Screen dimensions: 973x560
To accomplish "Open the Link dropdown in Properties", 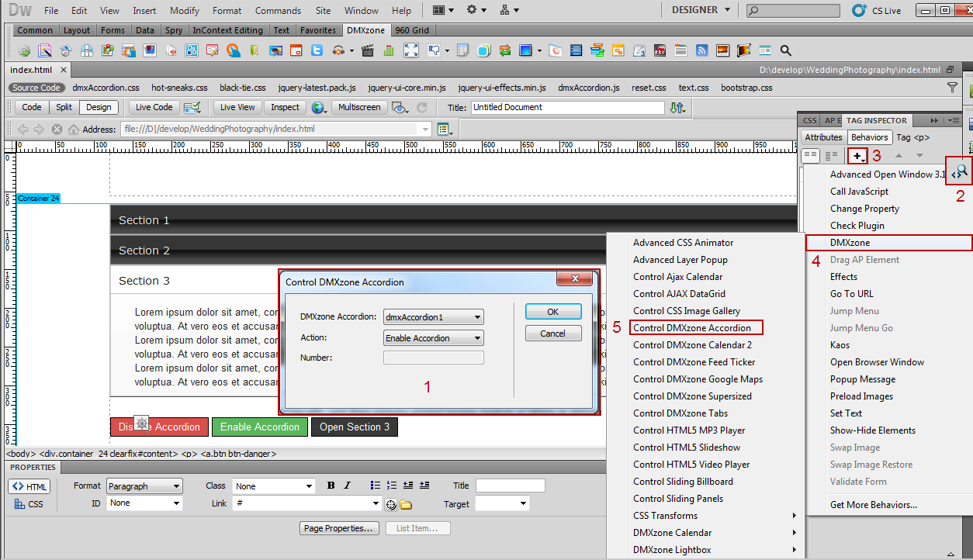I will coord(307,504).
